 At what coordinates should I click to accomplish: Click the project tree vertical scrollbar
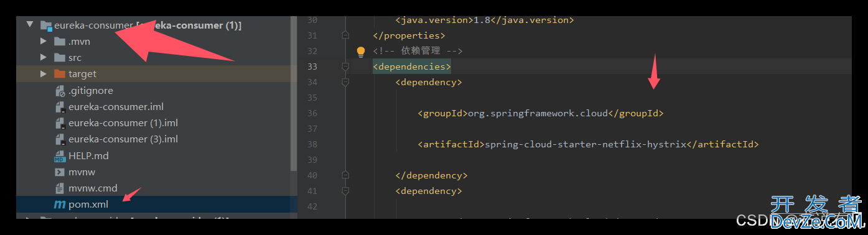pos(294,93)
